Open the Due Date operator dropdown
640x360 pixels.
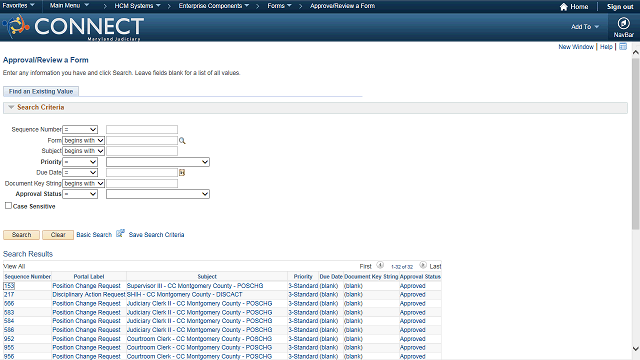click(80, 172)
